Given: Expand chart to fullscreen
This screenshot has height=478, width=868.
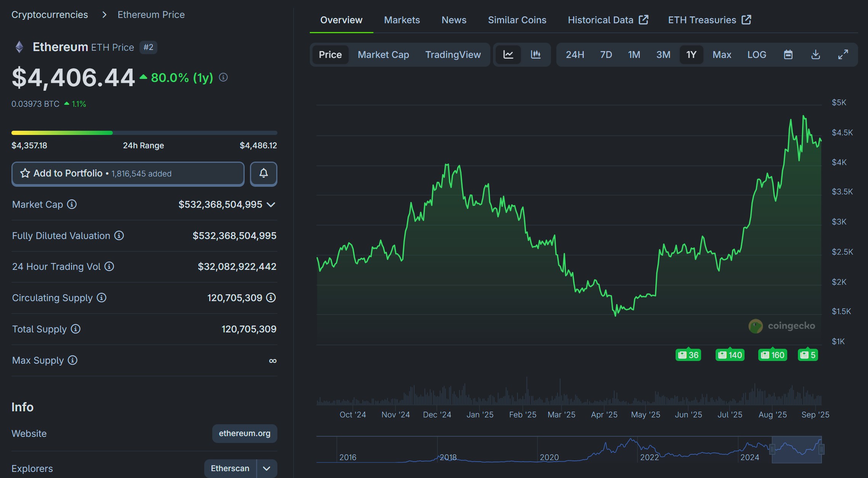Looking at the screenshot, I should [843, 55].
